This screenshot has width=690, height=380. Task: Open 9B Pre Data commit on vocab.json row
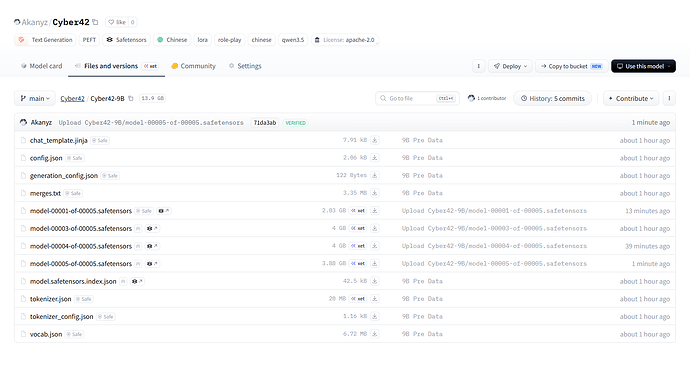pyautogui.click(x=422, y=334)
